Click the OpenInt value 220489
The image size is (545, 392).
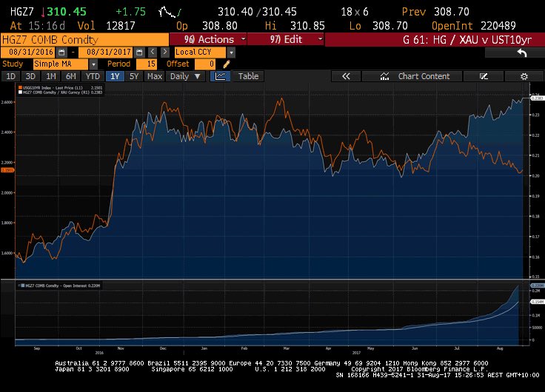[x=498, y=26]
